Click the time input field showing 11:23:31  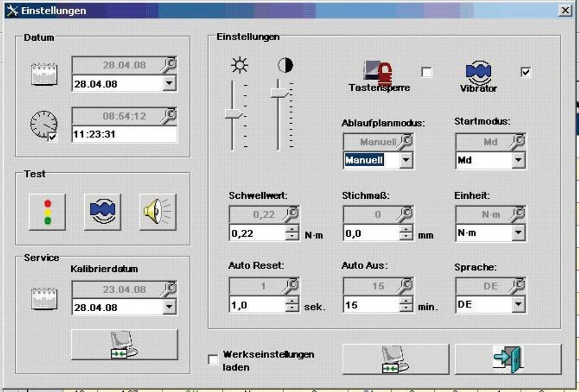[x=123, y=134]
